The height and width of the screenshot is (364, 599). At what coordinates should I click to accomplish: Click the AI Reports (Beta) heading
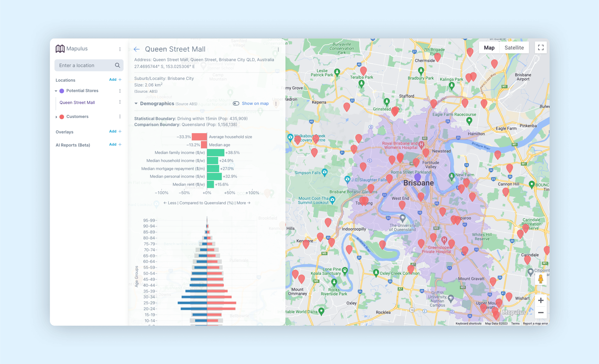point(73,145)
